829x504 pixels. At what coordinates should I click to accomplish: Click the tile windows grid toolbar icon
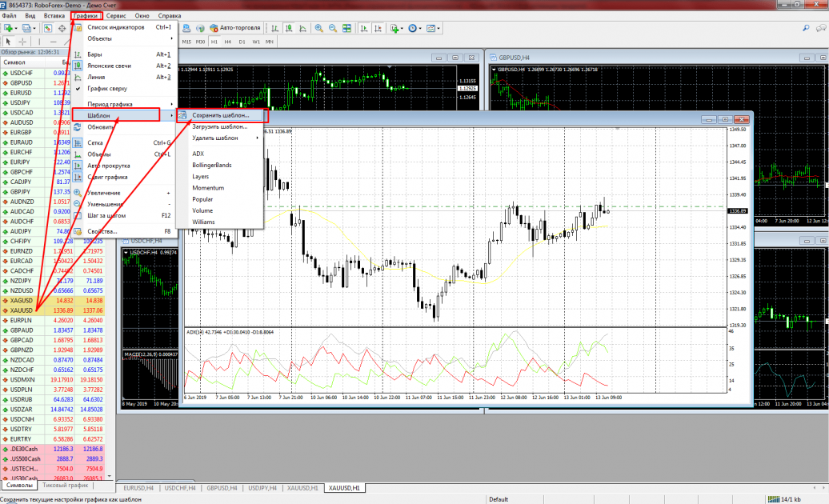click(348, 28)
